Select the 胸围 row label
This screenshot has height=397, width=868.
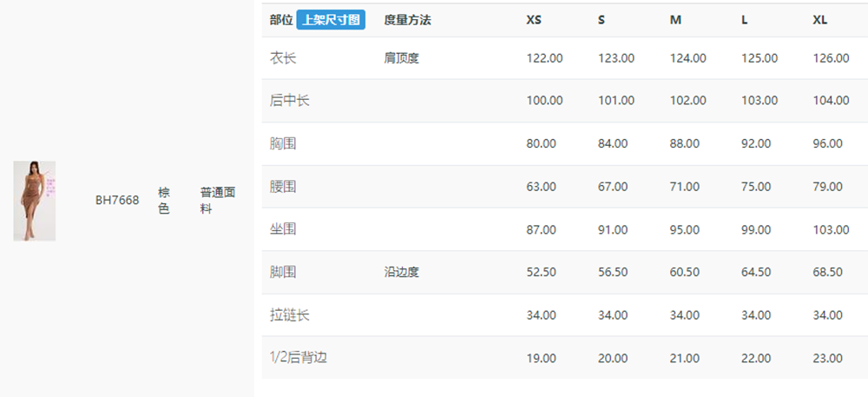pyautogui.click(x=283, y=144)
